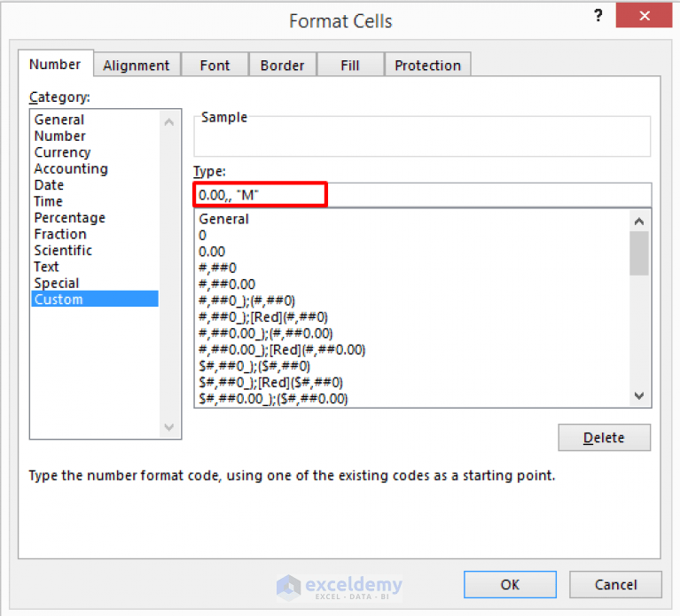This screenshot has width=680, height=616.
Task: Select the 0 format code
Action: pyautogui.click(x=412, y=236)
